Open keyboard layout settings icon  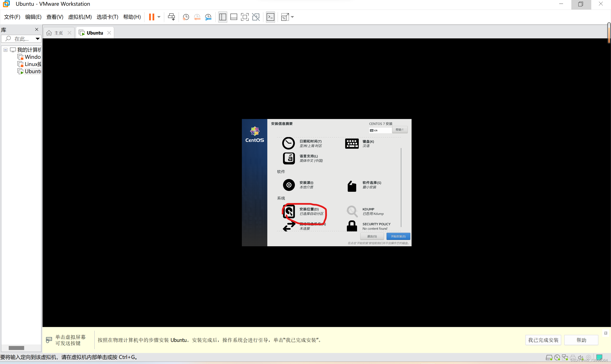point(352,143)
